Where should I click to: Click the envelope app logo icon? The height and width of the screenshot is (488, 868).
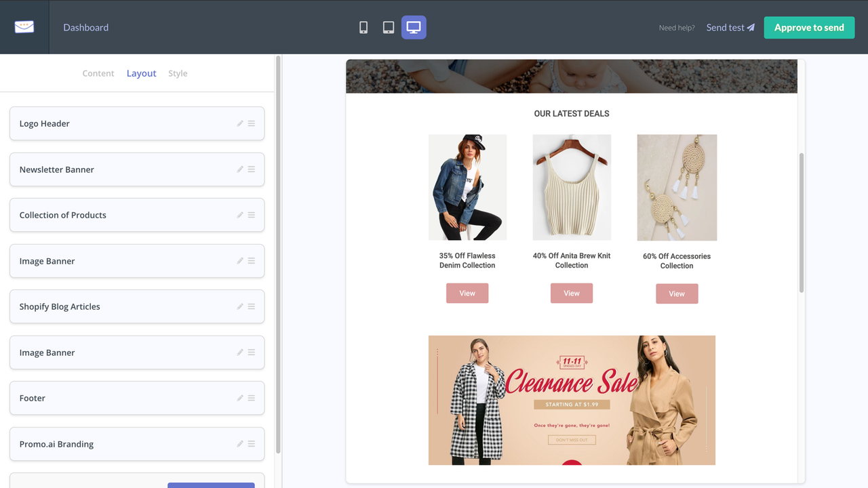pyautogui.click(x=24, y=27)
